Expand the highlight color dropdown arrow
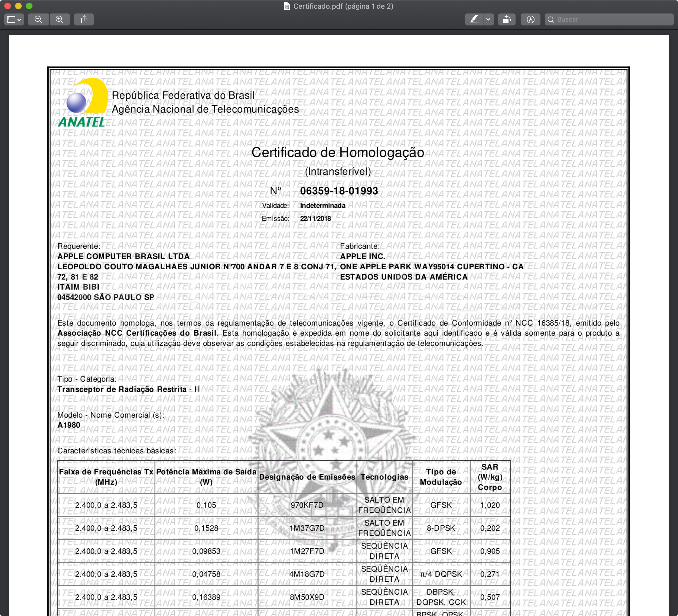The width and height of the screenshot is (678, 616). pos(488,19)
